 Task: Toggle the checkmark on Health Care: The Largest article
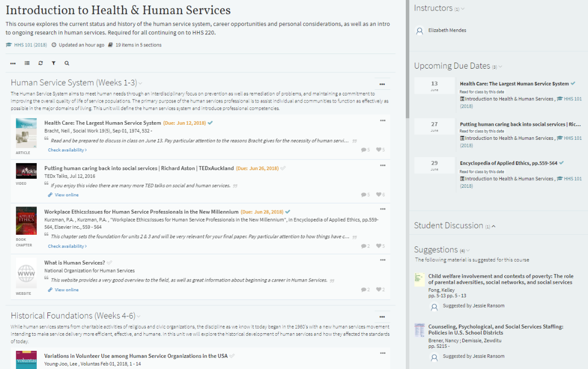point(210,123)
